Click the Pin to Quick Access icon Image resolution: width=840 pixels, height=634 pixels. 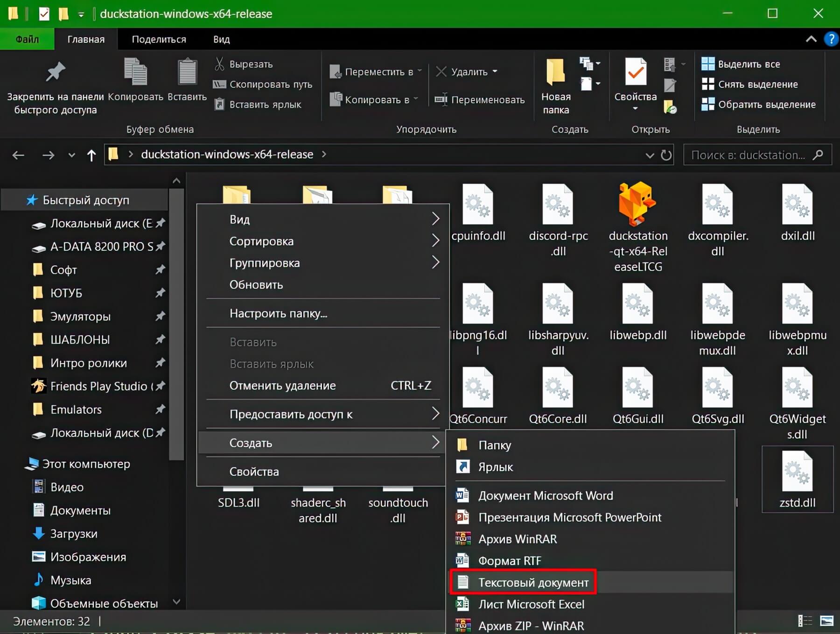55,72
